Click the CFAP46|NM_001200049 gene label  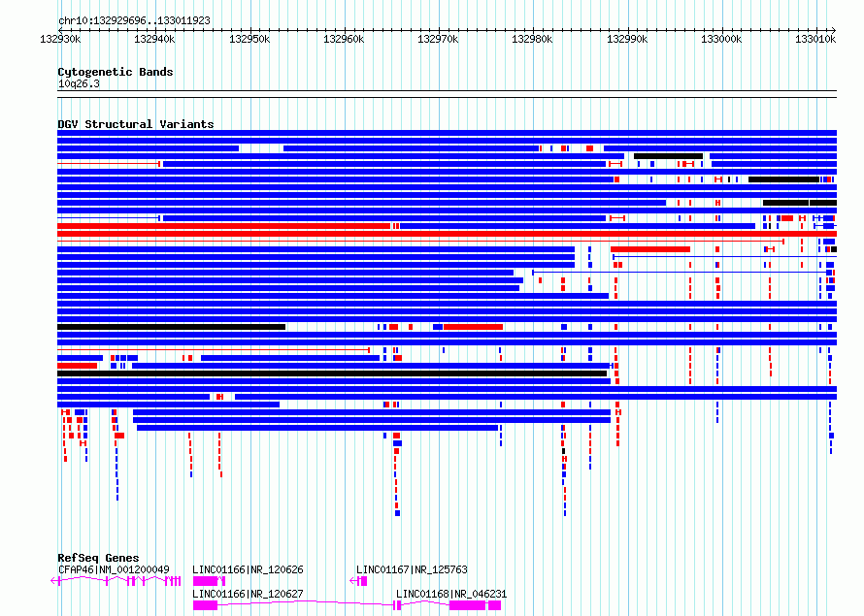tap(114, 569)
